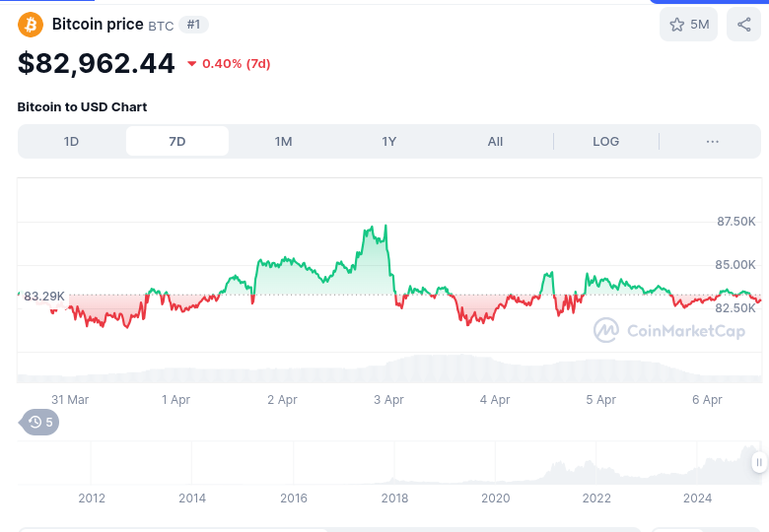The width and height of the screenshot is (769, 532).
Task: Click the 2018 marker on overview timeline
Action: [394, 499]
